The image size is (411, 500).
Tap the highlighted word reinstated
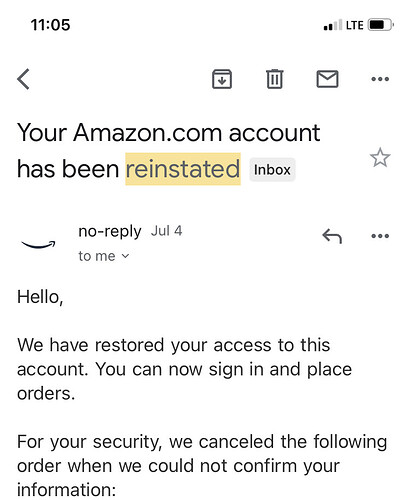[183, 169]
